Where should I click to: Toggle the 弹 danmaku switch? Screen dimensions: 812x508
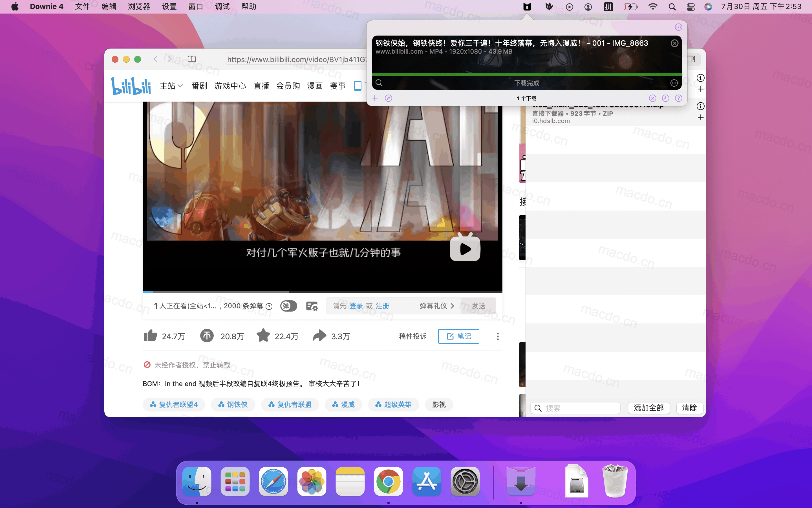coord(288,306)
